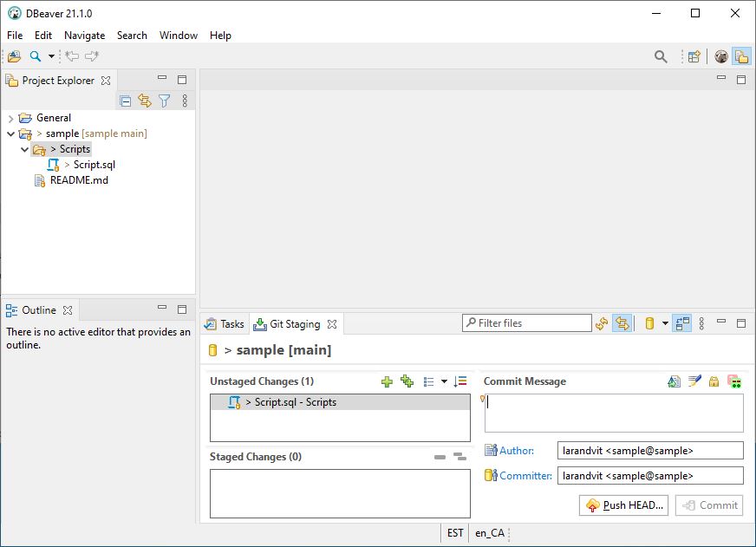Click the Git Staging refresh icon
The height and width of the screenshot is (547, 756).
click(x=601, y=323)
